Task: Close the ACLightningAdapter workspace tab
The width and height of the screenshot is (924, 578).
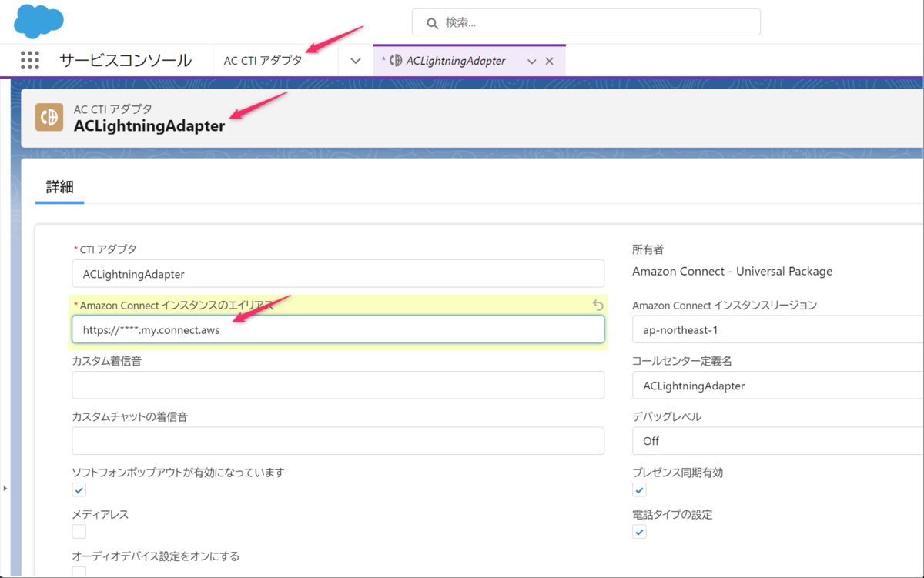Action: pyautogui.click(x=549, y=61)
